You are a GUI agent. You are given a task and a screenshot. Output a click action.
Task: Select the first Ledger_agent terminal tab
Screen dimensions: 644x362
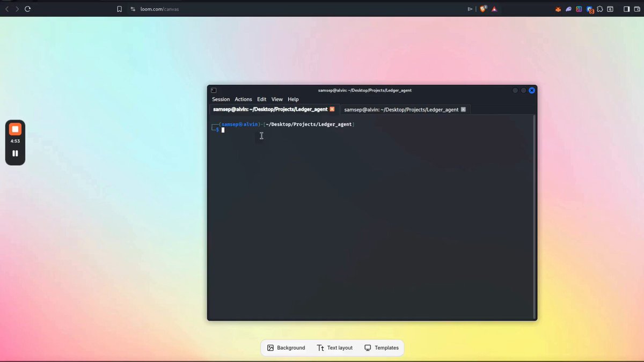click(x=274, y=109)
